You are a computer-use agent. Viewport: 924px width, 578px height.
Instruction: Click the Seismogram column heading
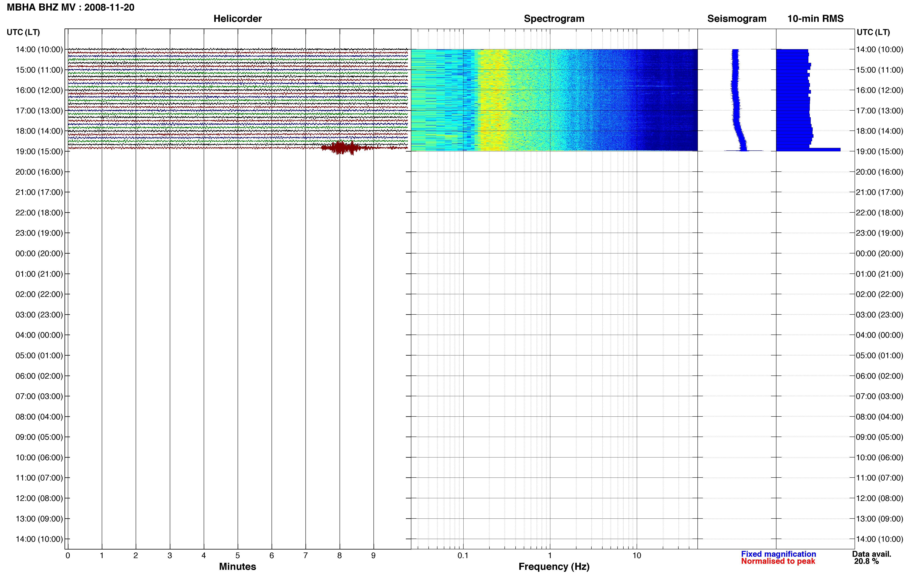pos(737,18)
